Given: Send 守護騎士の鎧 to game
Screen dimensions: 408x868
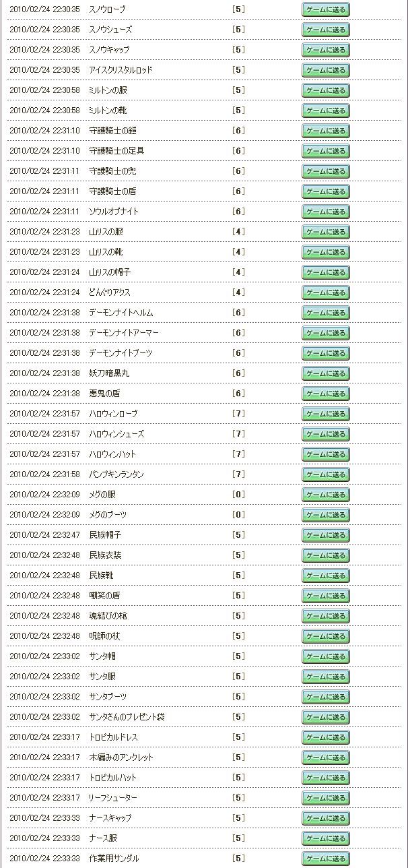Looking at the screenshot, I should [326, 131].
